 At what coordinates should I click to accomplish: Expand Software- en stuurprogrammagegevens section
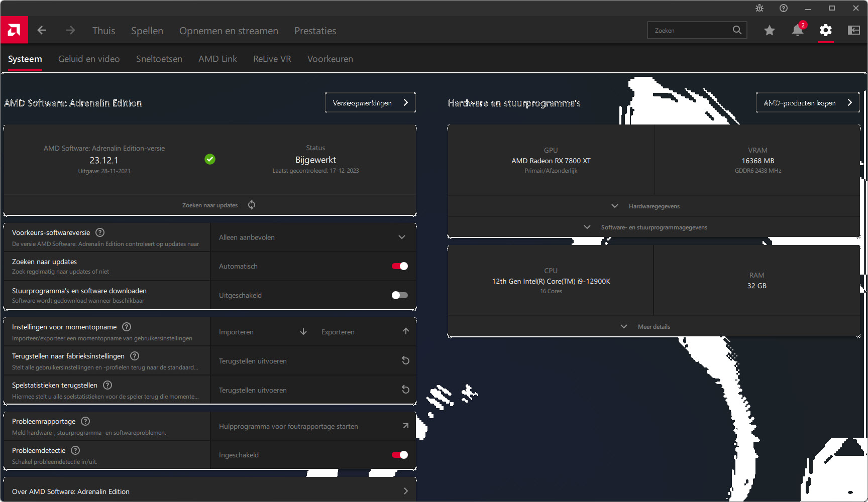tap(654, 227)
